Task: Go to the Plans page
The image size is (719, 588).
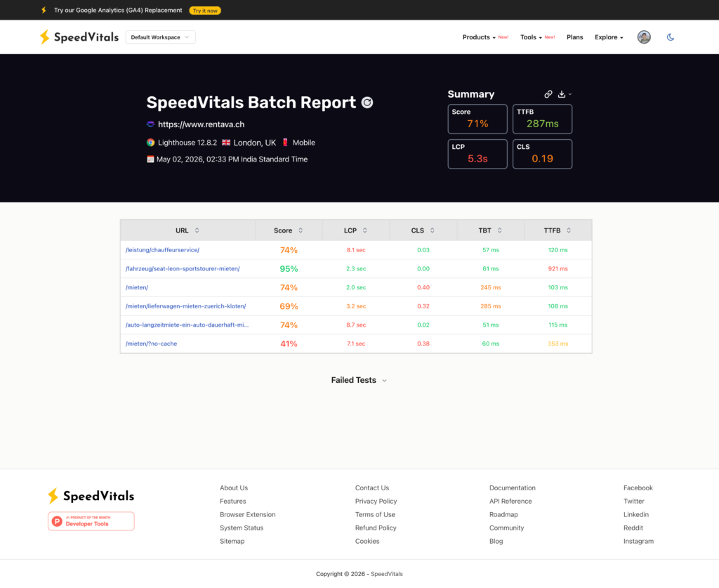Action: click(574, 37)
